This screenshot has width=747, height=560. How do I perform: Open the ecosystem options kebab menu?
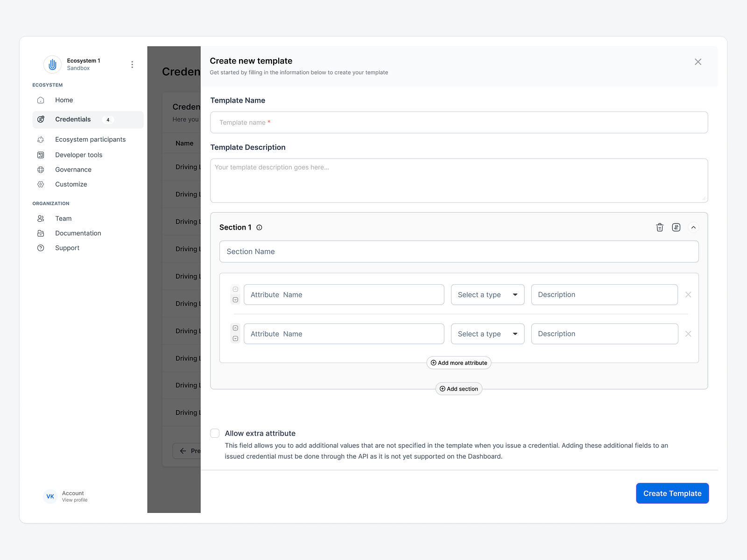tap(132, 64)
